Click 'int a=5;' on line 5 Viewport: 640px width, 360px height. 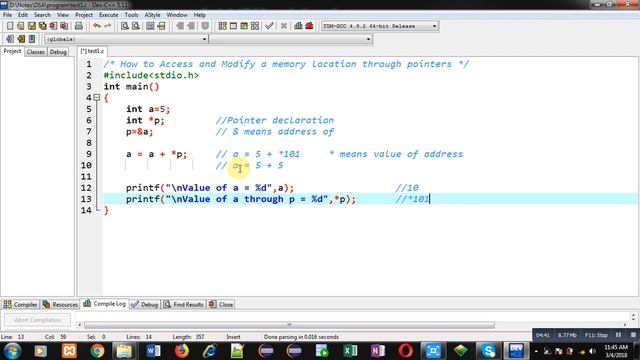148,109
